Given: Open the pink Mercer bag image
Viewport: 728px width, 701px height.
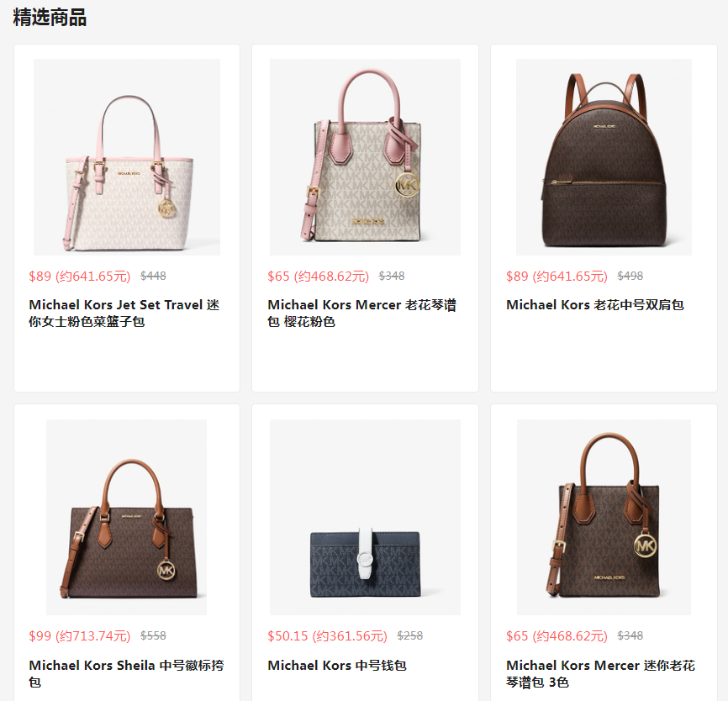Looking at the screenshot, I should pos(365,157).
